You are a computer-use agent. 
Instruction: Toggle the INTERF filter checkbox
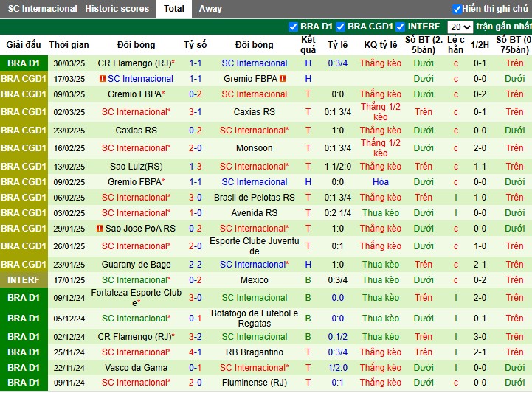(401, 27)
